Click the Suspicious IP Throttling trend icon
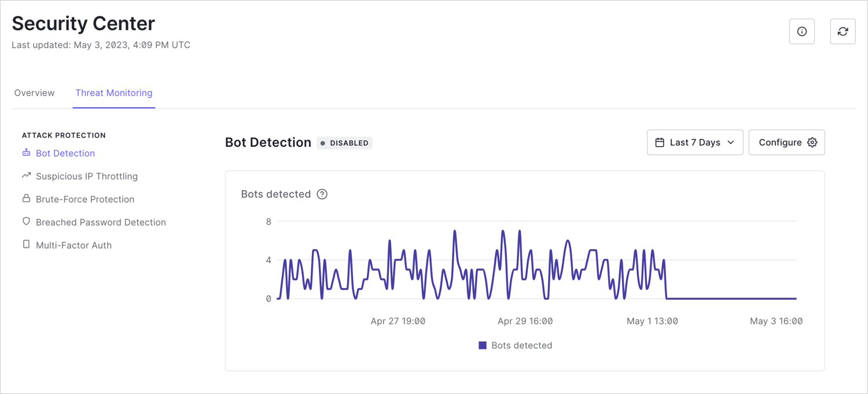This screenshot has width=868, height=394. pos(25,175)
